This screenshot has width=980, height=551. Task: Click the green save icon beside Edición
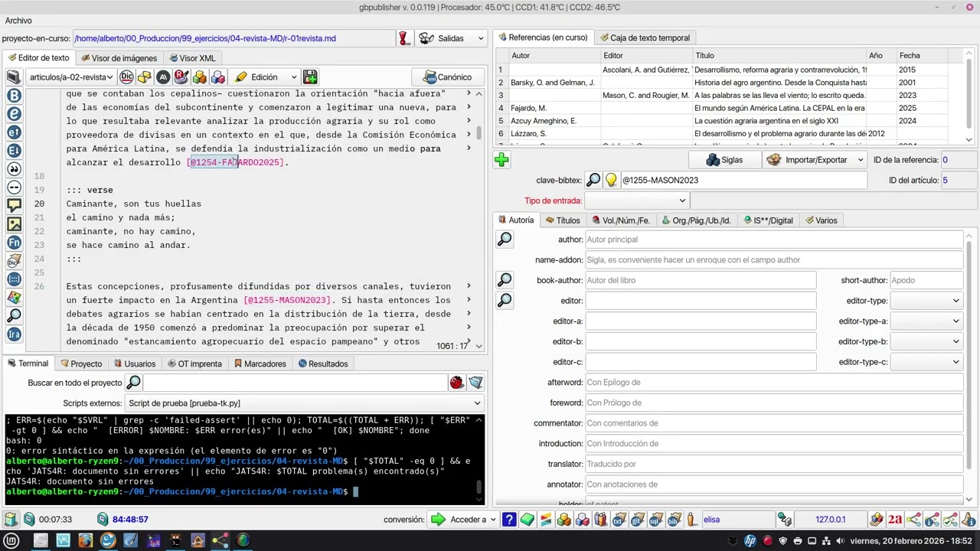310,77
